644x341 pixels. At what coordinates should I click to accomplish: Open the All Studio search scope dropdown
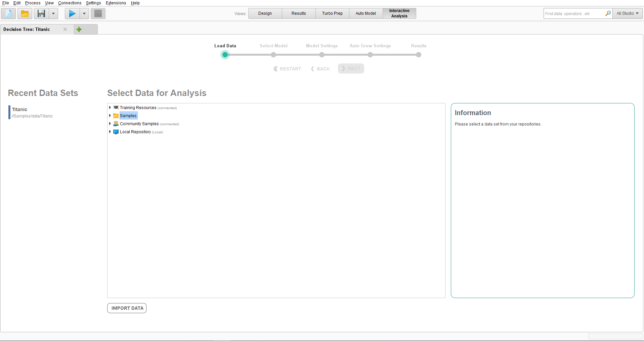(x=627, y=13)
